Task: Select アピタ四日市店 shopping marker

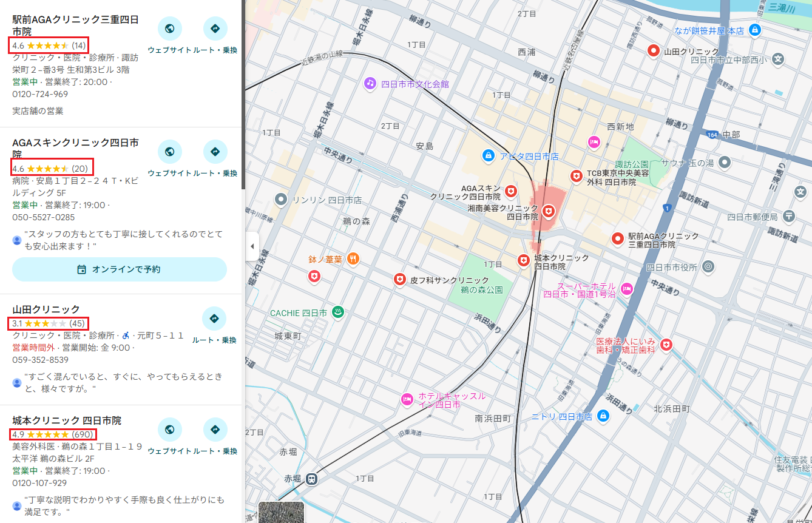Action: pos(487,156)
